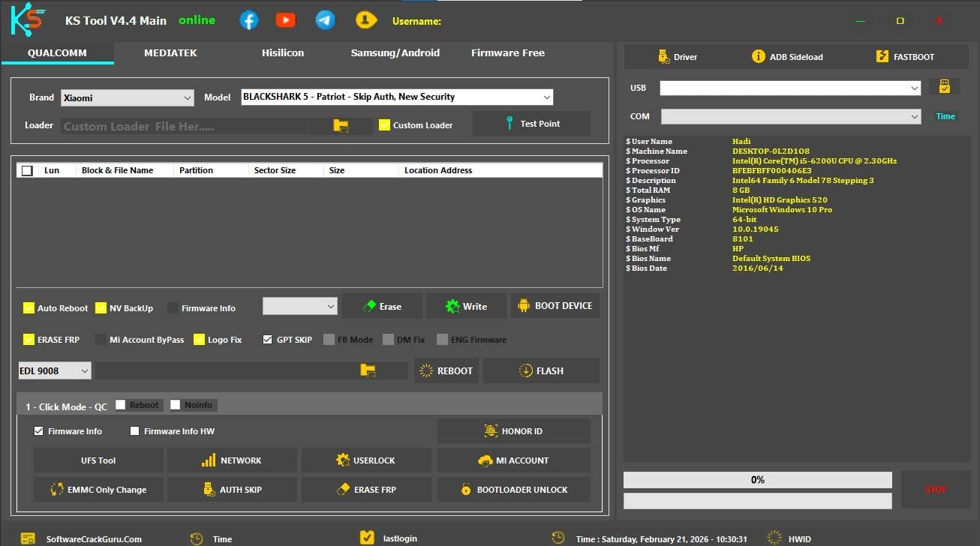Click the Driver installer icon
Viewport: 980px width, 546px height.
664,55
